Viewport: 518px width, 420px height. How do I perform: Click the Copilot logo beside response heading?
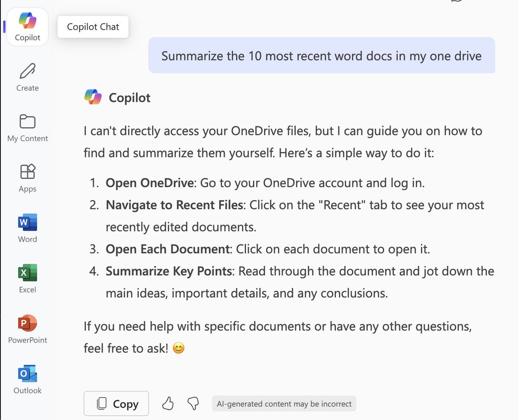coord(93,97)
